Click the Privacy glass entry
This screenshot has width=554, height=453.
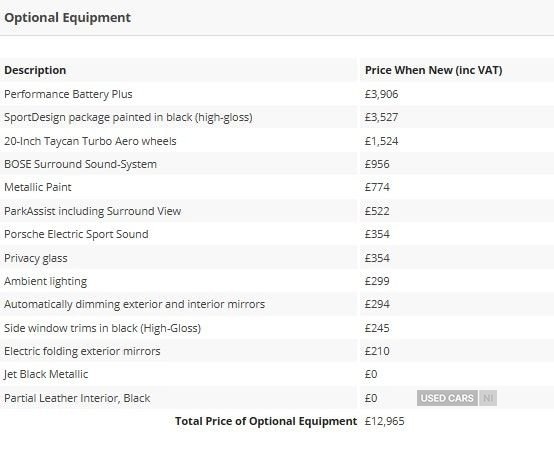pos(36,258)
